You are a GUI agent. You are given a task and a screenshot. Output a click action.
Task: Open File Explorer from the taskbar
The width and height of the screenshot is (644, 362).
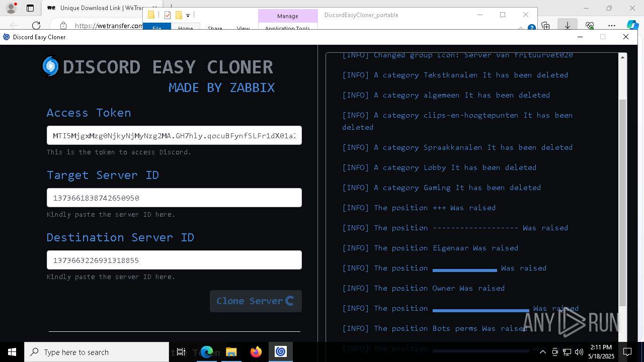click(x=231, y=352)
